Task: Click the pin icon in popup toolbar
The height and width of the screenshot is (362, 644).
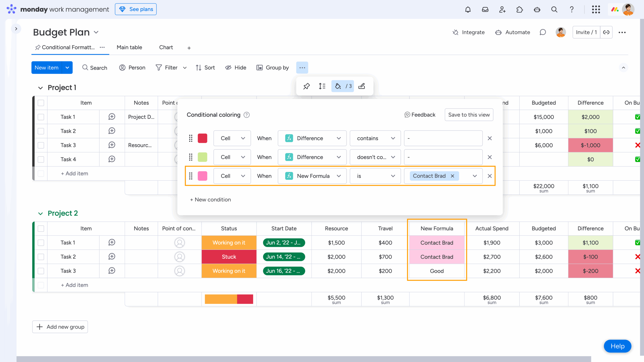Action: 306,86
